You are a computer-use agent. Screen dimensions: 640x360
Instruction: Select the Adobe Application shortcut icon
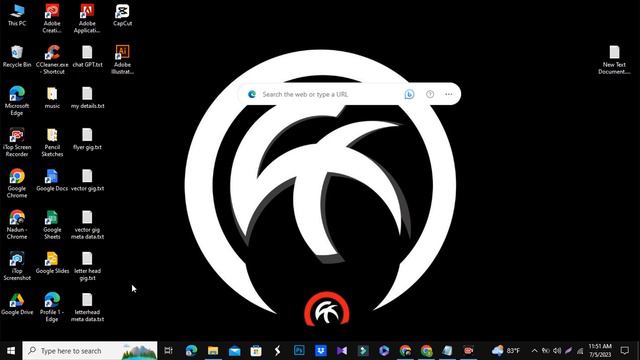pos(87,18)
